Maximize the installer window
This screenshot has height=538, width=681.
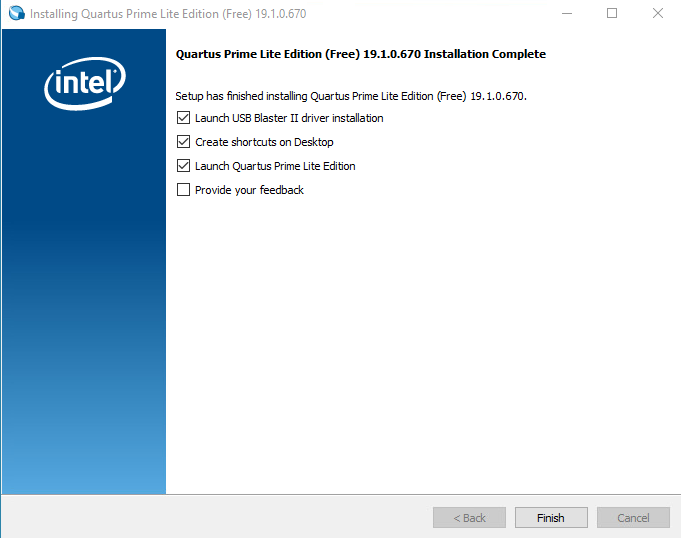click(x=612, y=13)
